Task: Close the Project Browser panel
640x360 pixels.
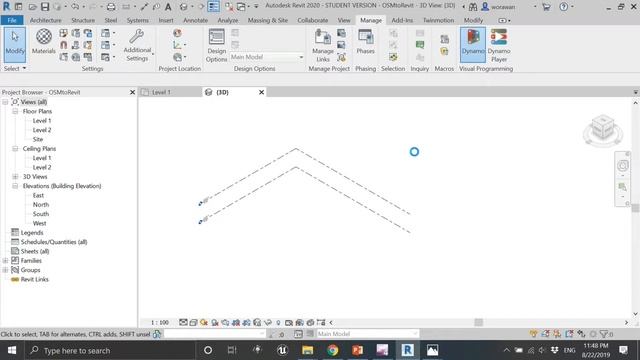Action: click(132, 92)
